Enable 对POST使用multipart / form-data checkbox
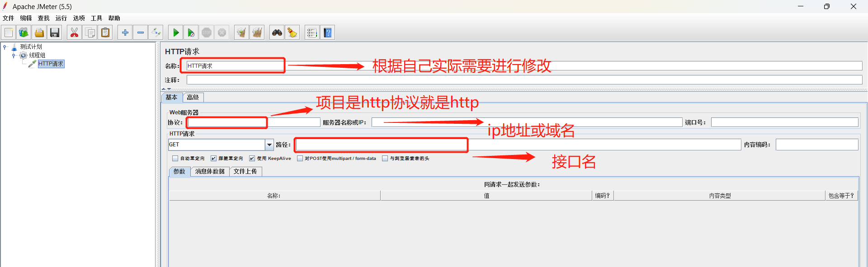 point(300,159)
